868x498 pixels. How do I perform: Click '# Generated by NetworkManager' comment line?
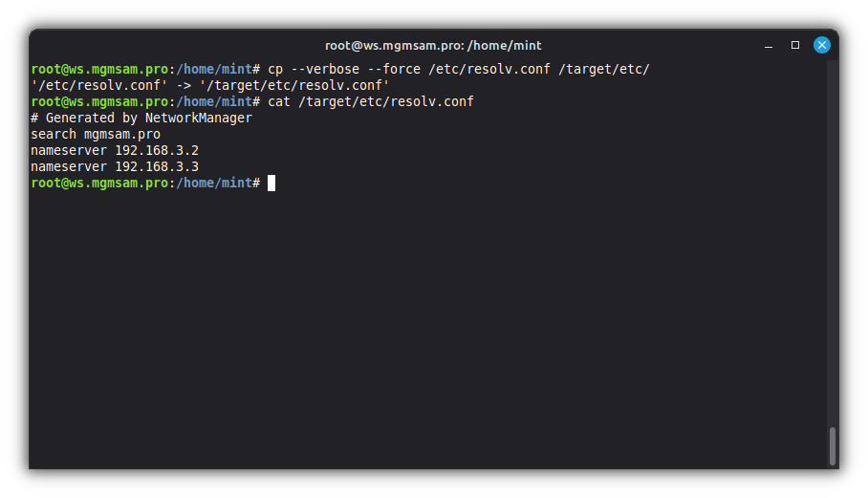(141, 119)
